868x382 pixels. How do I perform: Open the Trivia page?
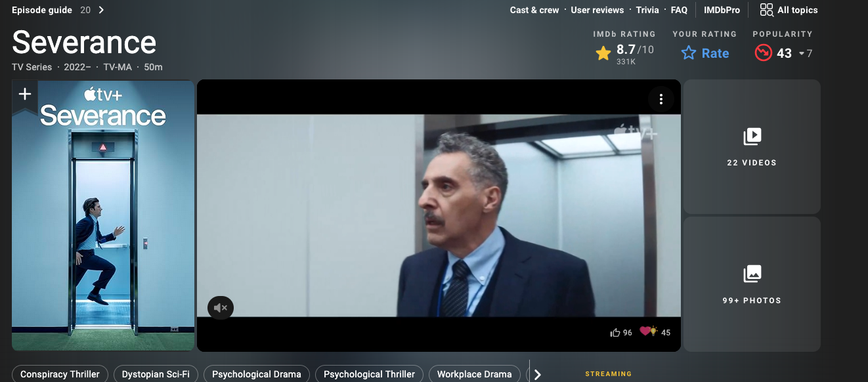(647, 10)
